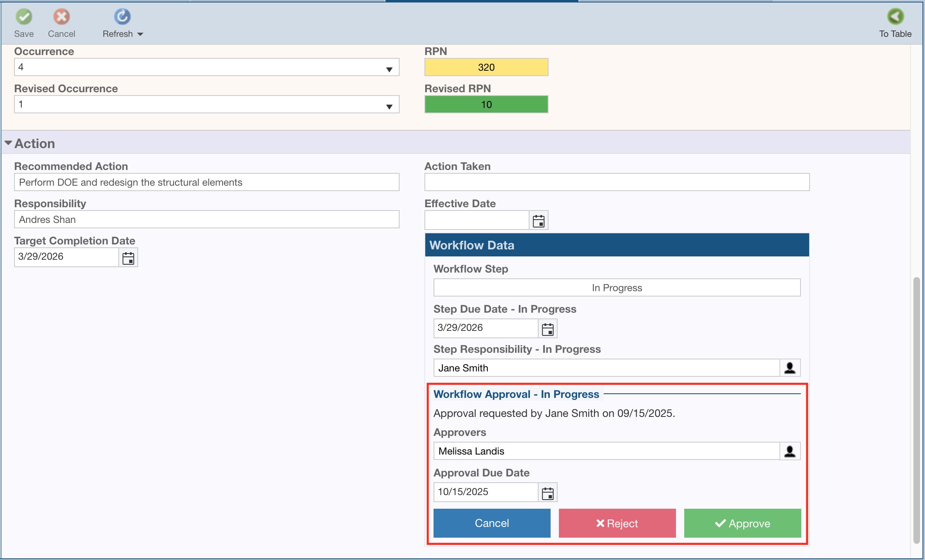Click the To Table back arrow icon
The image size is (925, 560).
click(x=895, y=17)
